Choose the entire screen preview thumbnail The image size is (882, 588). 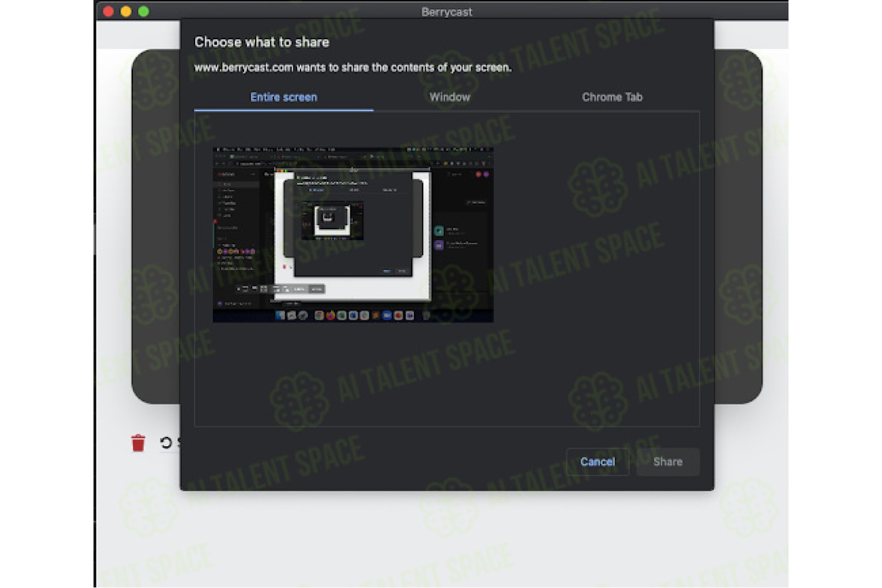(353, 235)
